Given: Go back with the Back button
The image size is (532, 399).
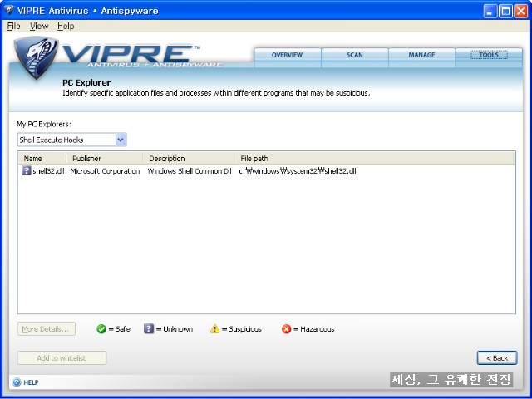Looking at the screenshot, I should [497, 358].
